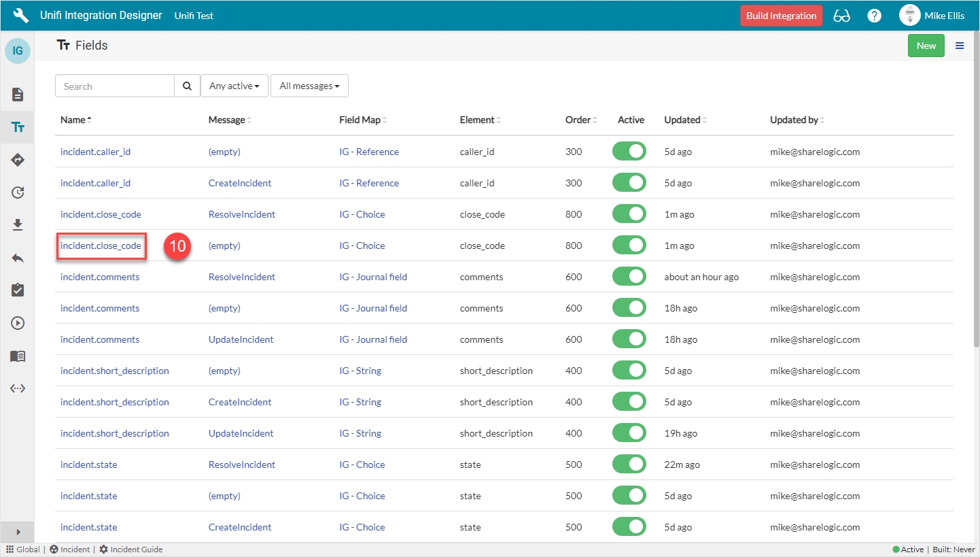Click the download arrow icon in sidebar
This screenshot has height=557, width=980.
18,225
